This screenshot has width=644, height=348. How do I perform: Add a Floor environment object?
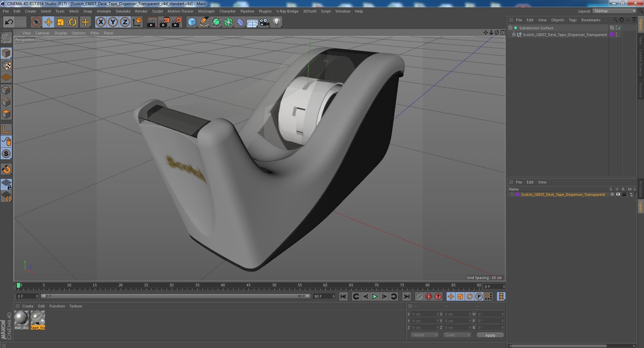252,22
